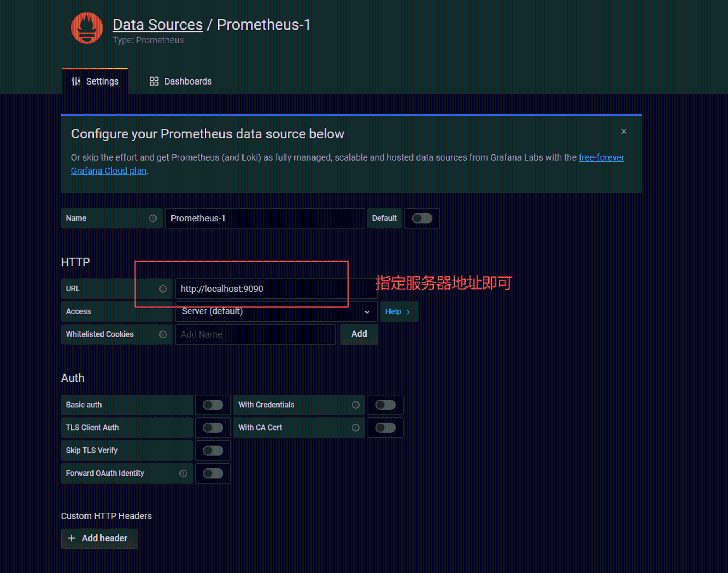Click the Auth section heading
The height and width of the screenshot is (573, 728).
click(73, 378)
